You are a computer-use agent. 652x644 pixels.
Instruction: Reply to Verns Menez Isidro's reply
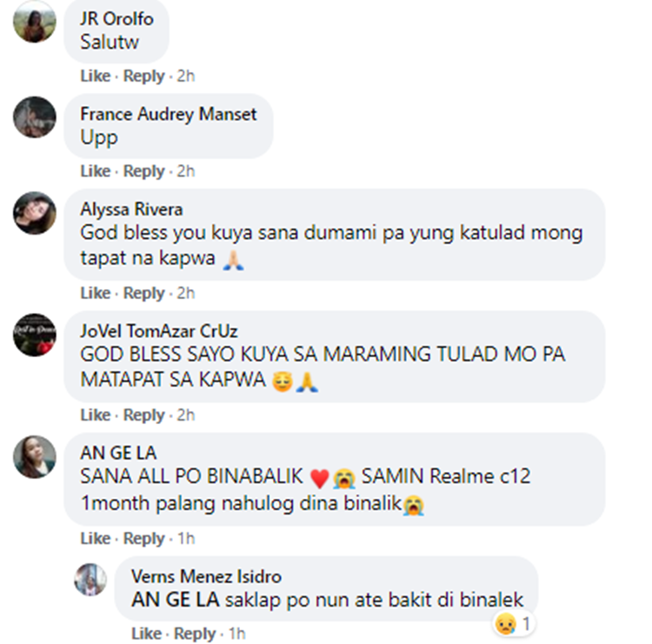[195, 634]
